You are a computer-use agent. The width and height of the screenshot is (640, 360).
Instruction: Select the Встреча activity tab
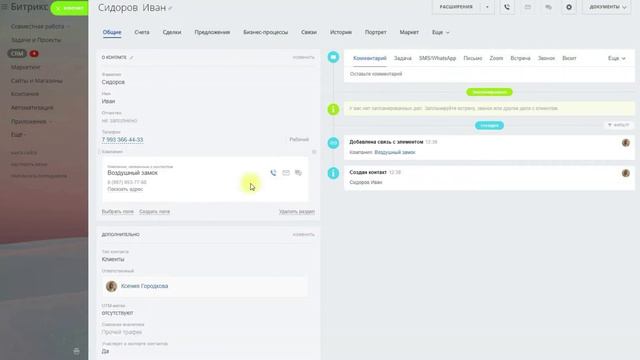(x=520, y=58)
